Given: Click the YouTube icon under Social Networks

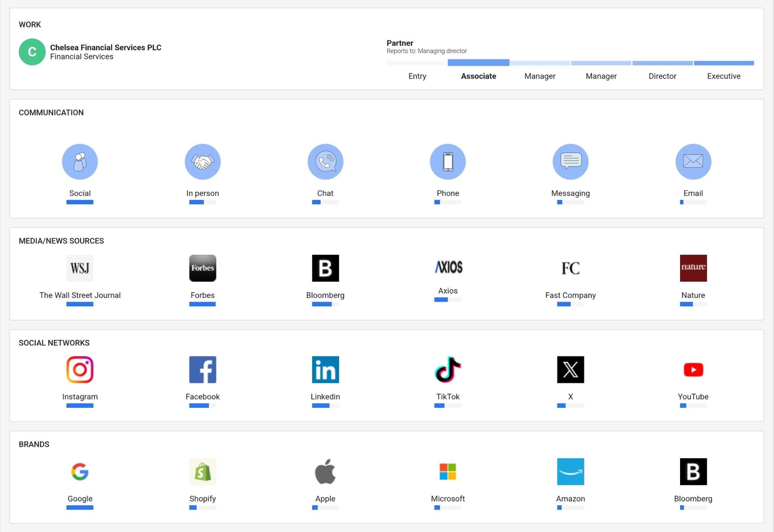Looking at the screenshot, I should [x=693, y=370].
